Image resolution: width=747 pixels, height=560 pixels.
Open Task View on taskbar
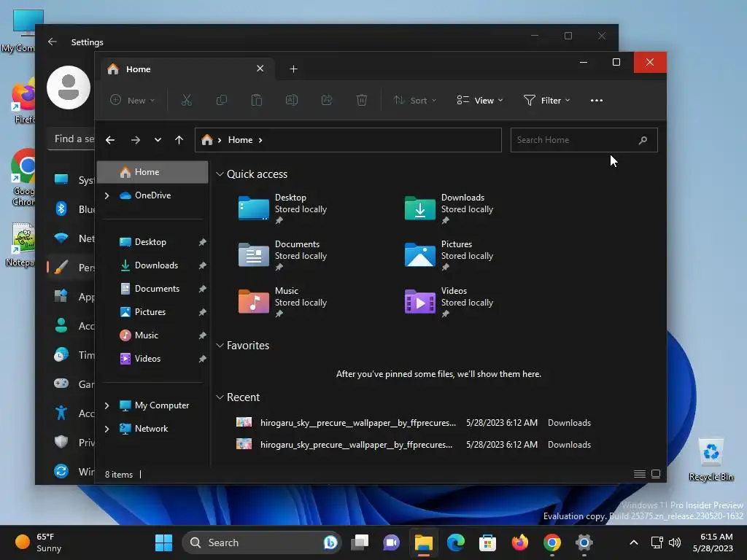point(360,542)
